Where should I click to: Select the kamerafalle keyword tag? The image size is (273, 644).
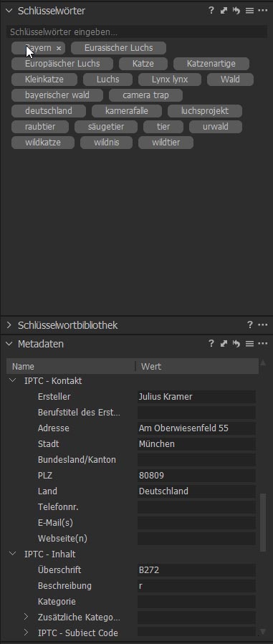(x=127, y=111)
